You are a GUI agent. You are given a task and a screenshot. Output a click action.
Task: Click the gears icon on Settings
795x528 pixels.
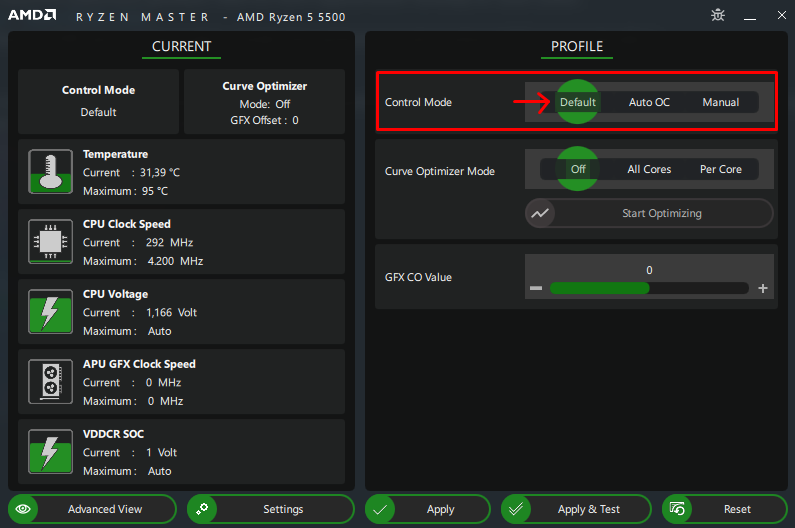click(202, 509)
